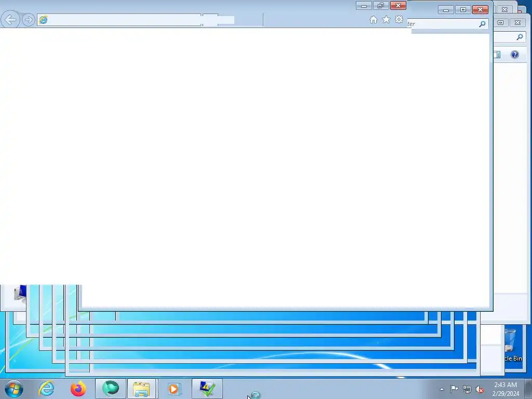Click the IE page icon in address bar
Screen dimensions: 532x399
tap(43, 20)
